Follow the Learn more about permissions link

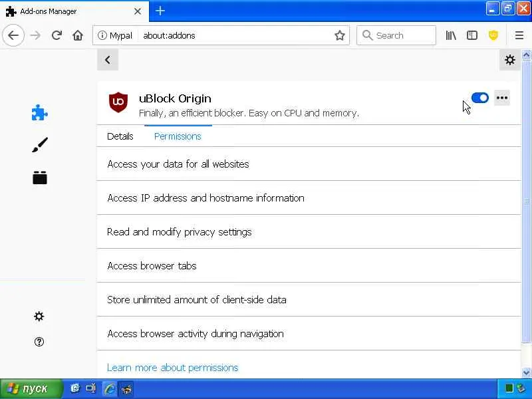click(x=172, y=368)
